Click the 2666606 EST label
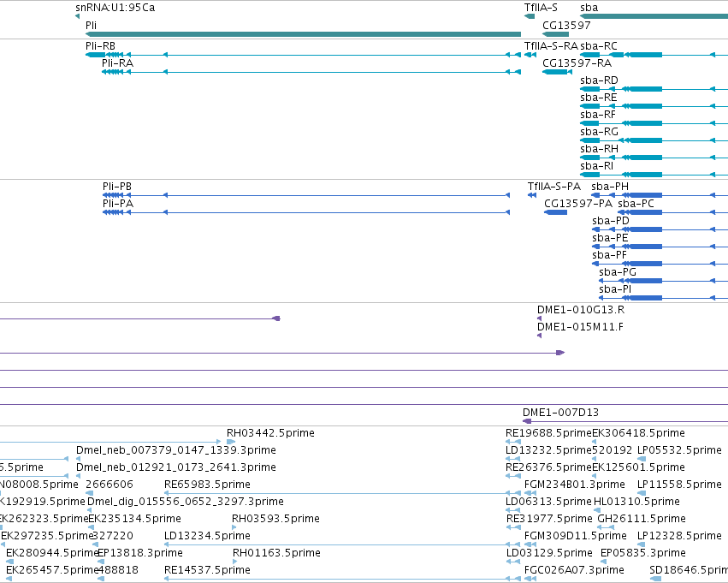Screen dimensions: 728x583 (109, 485)
